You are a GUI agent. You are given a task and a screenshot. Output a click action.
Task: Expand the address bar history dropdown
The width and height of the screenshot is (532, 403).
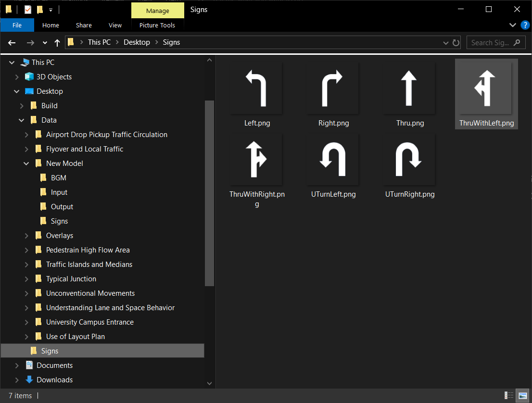click(445, 43)
